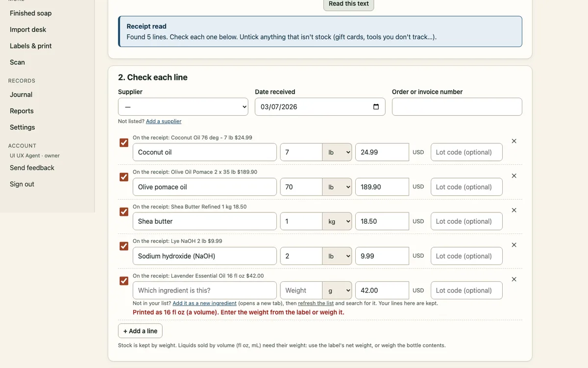This screenshot has width=588, height=368.
Task: Click the 2. Check each line heading
Action: [153, 78]
